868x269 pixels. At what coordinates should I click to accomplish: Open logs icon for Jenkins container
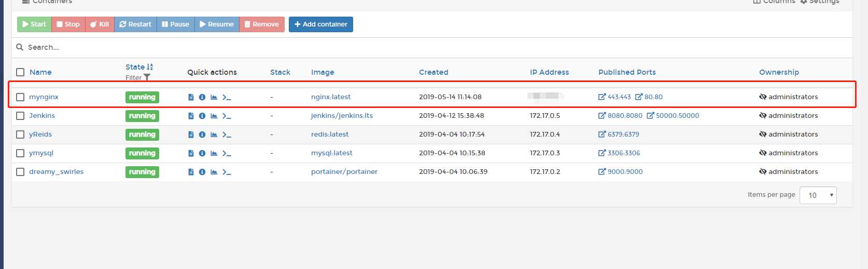[191, 116]
